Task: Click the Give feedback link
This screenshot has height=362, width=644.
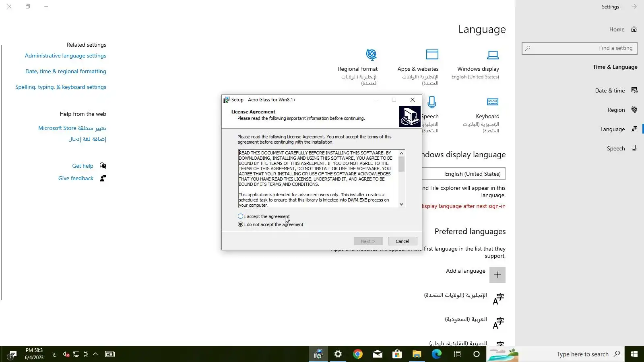Action: 76,178
